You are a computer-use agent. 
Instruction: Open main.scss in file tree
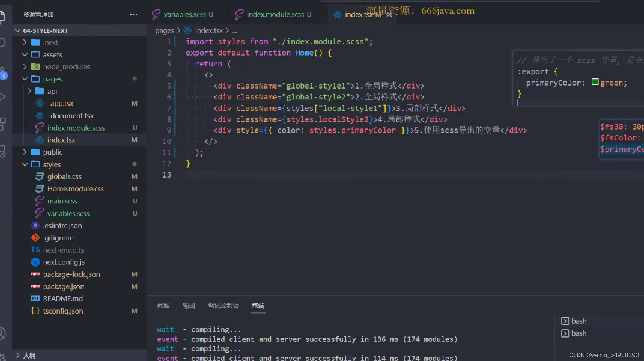pyautogui.click(x=79, y=201)
